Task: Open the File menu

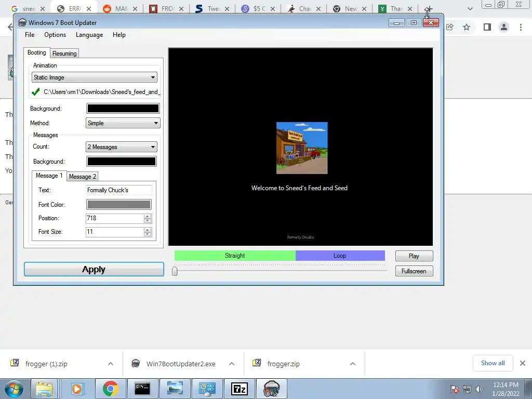Action: pyautogui.click(x=30, y=35)
